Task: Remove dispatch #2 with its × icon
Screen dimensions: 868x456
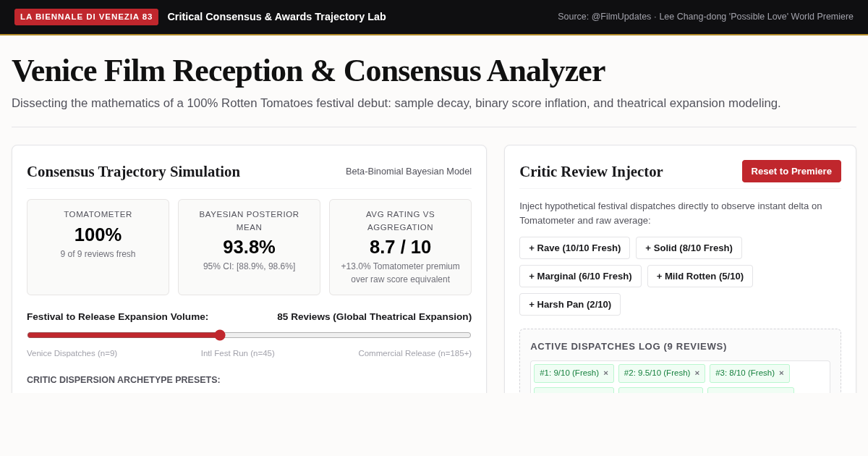Action: click(697, 373)
